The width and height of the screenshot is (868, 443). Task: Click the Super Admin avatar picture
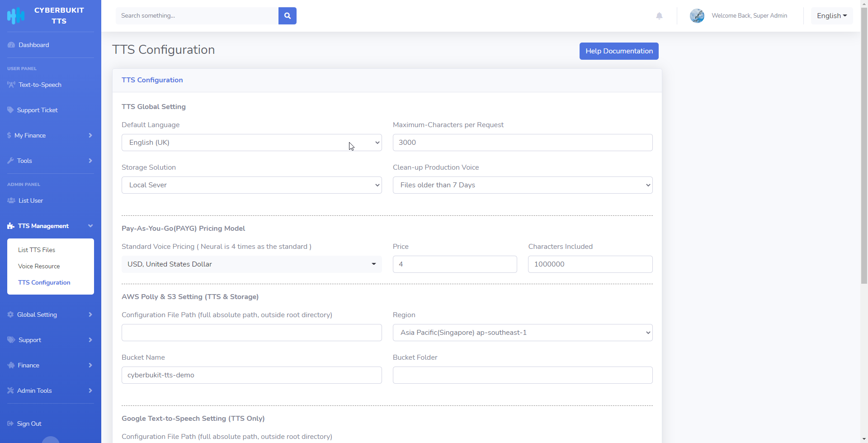697,16
